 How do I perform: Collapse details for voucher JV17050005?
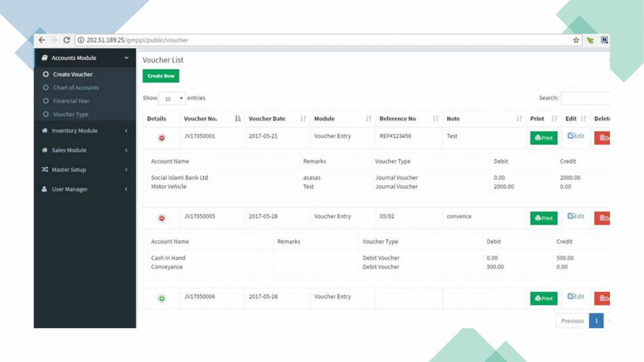(x=162, y=218)
